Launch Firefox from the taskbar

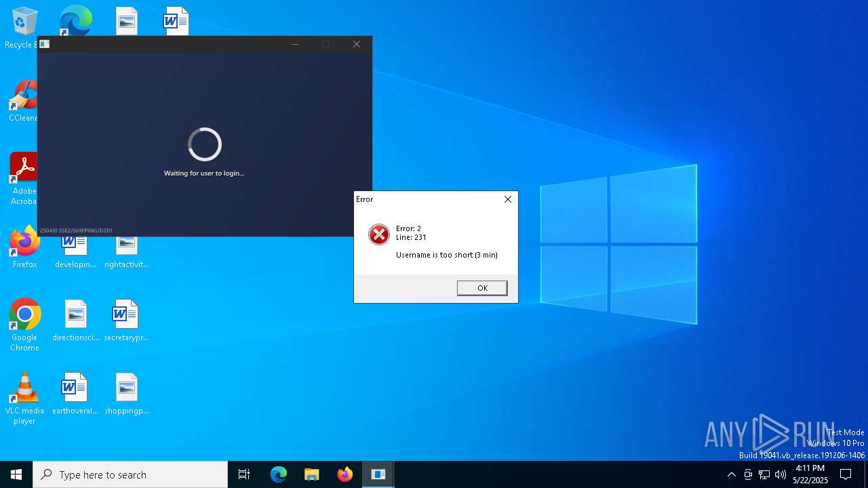pyautogui.click(x=345, y=474)
